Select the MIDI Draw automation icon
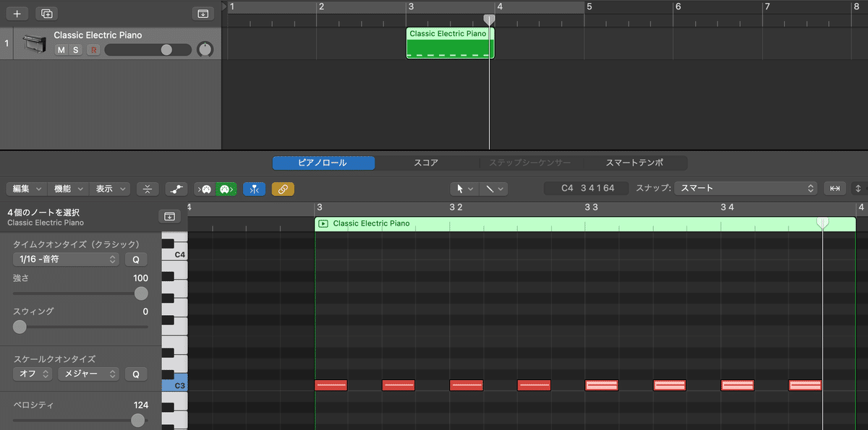 pos(176,189)
